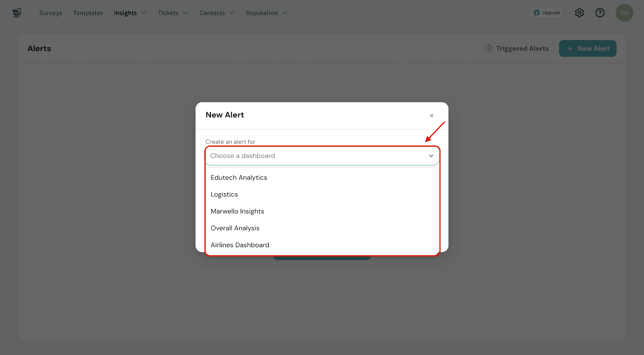Close the New Alert dialog

click(x=431, y=116)
